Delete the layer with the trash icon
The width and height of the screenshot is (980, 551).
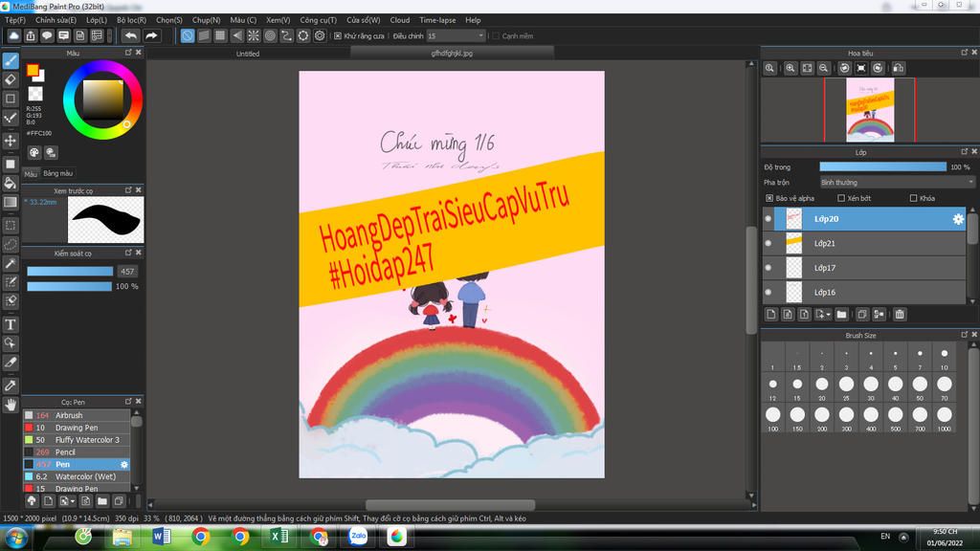click(900, 314)
